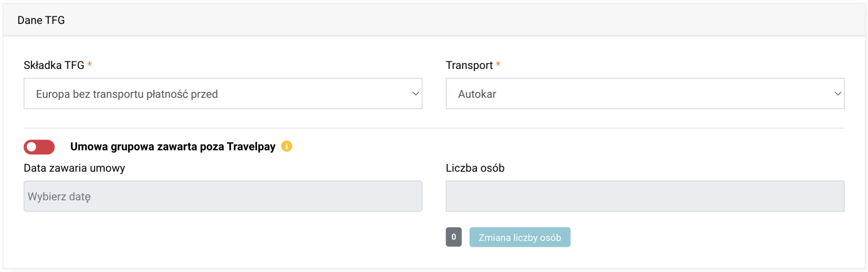
Task: Click the Data zawaria umowy label
Action: click(74, 168)
